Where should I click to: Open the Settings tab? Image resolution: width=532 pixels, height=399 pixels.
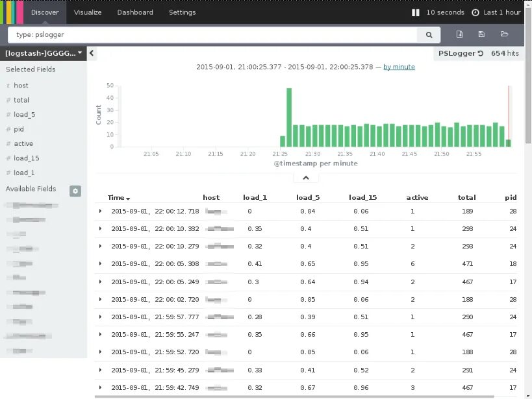click(x=182, y=12)
